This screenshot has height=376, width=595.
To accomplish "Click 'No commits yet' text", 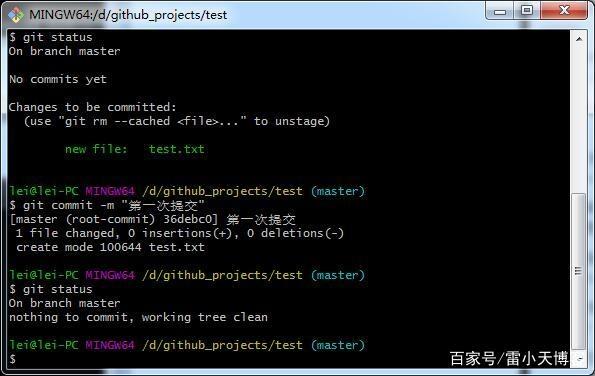I will pos(58,79).
